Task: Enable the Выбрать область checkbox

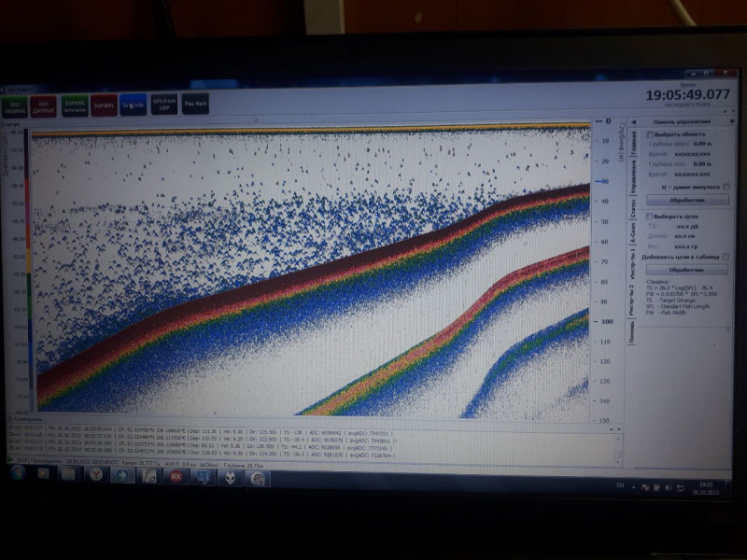Action: 651,134
